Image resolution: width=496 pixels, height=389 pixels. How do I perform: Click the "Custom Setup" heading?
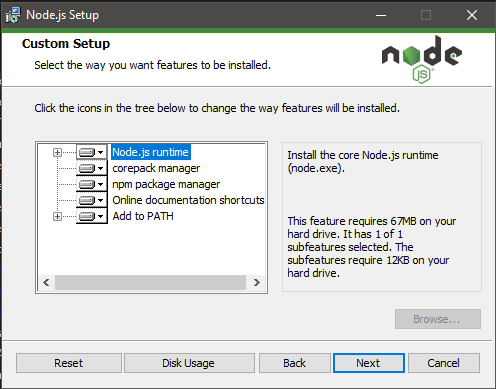(66, 44)
